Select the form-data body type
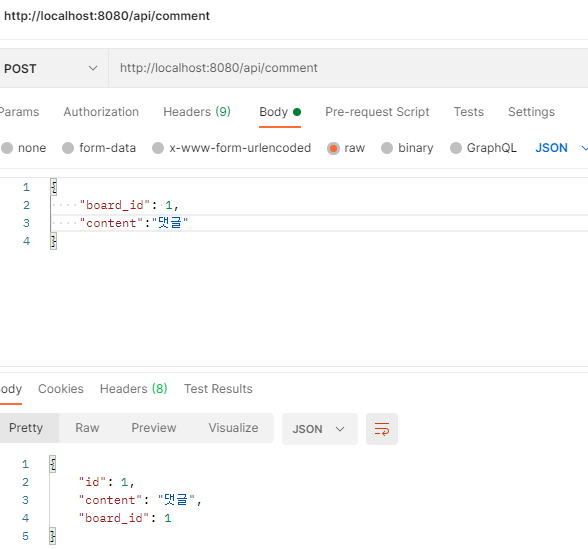Viewport: 588px width, 549px height. tap(99, 148)
